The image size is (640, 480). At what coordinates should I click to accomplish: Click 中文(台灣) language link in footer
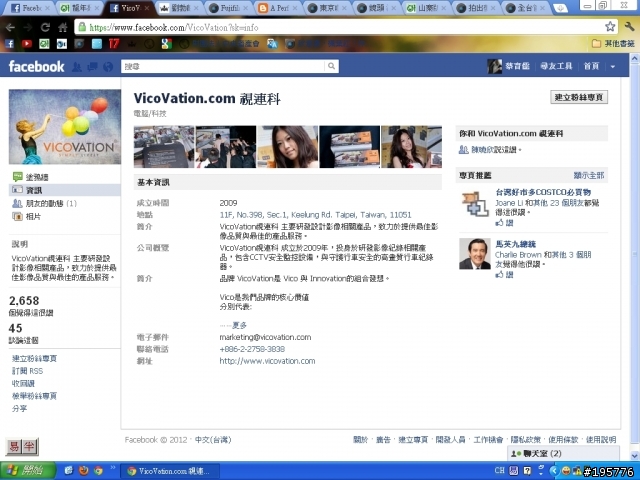point(213,440)
